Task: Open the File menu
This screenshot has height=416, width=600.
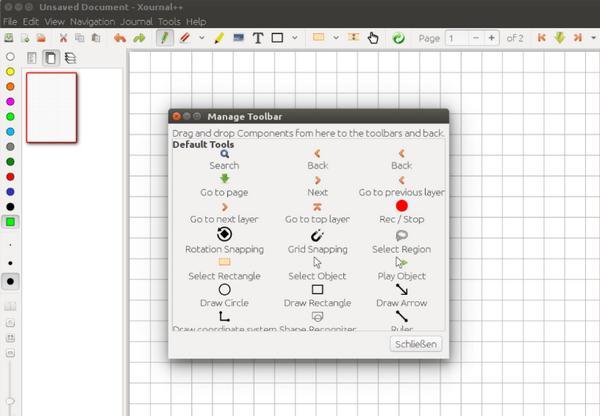Action: tap(10, 21)
